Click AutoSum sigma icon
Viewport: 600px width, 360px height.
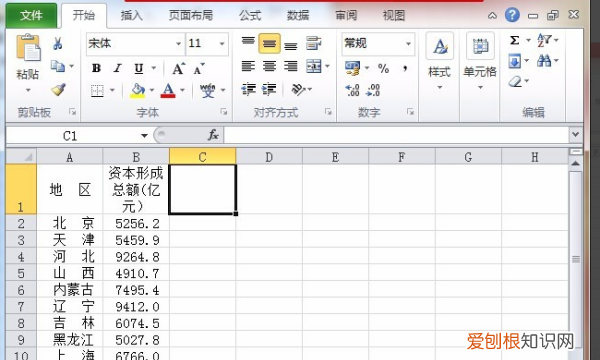pos(515,40)
